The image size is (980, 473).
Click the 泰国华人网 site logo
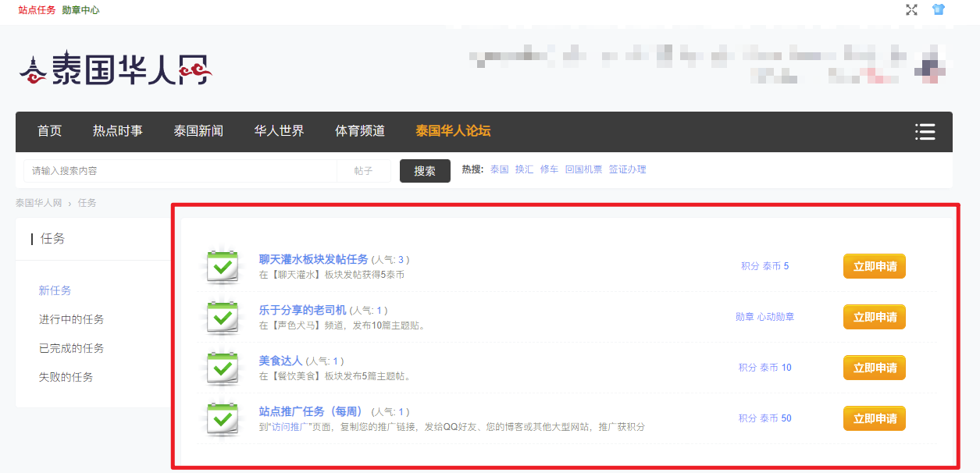[116, 69]
